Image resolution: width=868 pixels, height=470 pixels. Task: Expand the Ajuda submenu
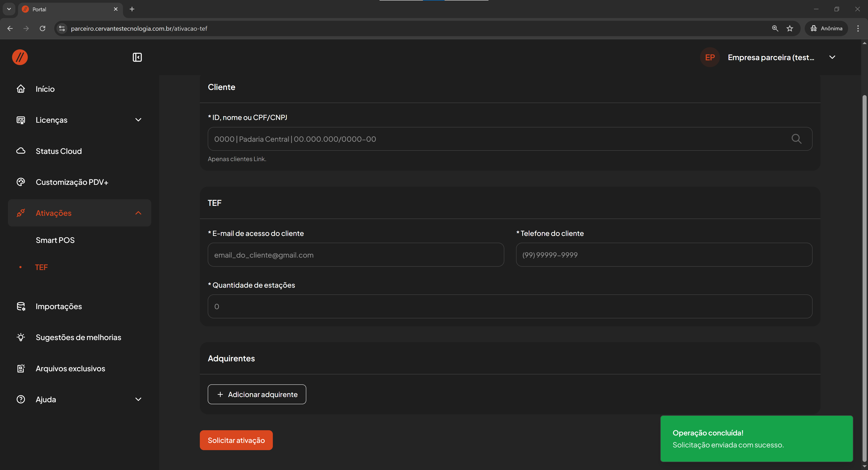click(138, 399)
